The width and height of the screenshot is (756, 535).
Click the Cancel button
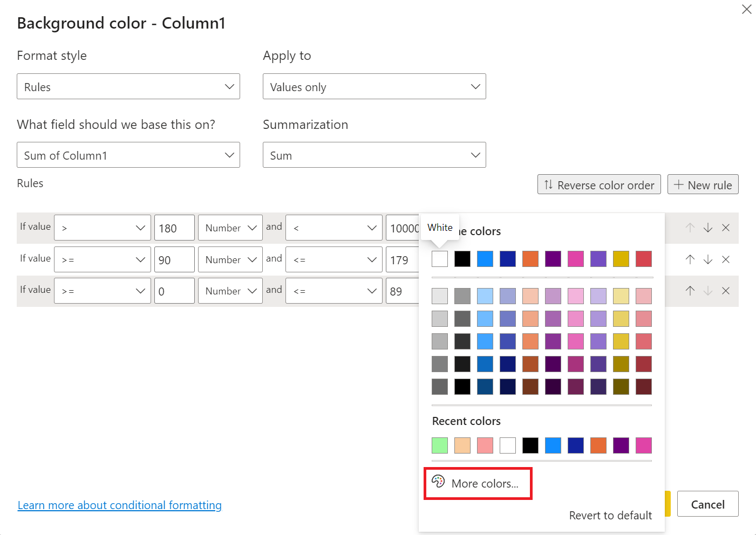(708, 504)
